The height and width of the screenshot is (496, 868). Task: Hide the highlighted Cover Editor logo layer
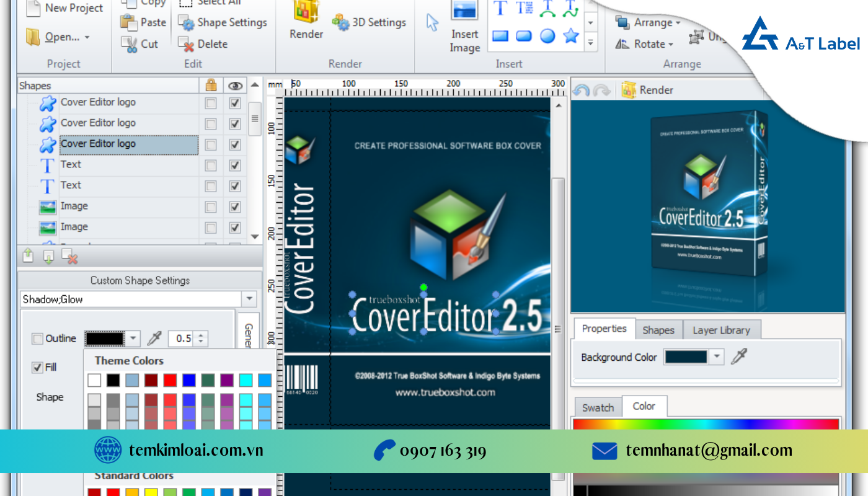pyautogui.click(x=234, y=144)
